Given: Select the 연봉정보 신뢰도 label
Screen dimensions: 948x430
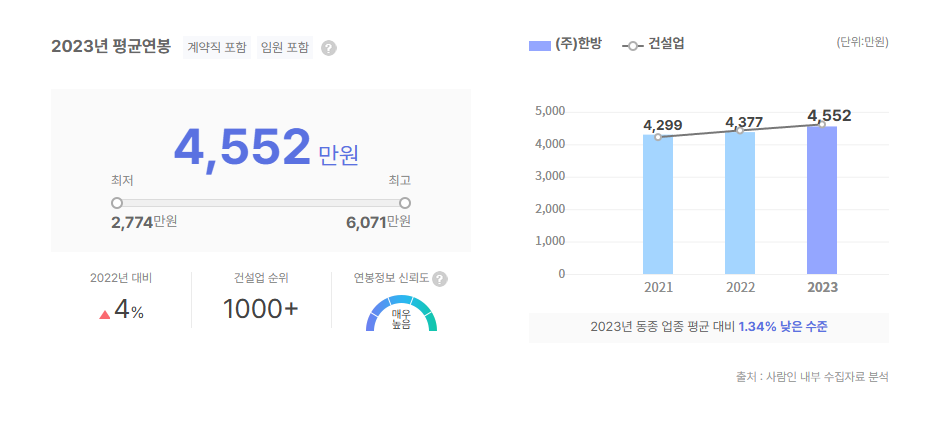Looking at the screenshot, I should click(391, 278).
